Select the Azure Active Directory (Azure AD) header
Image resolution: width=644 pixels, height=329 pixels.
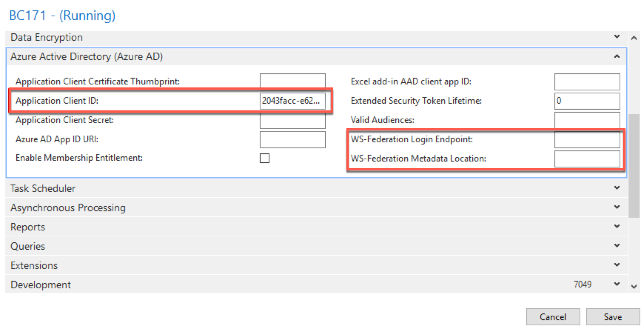point(87,57)
